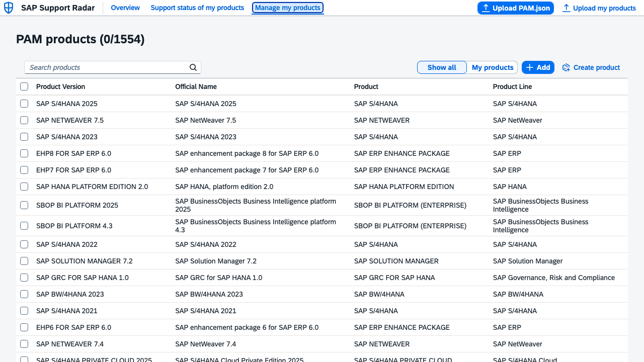Click 'SAP HANA, platform edition 2.0' cell
The width and height of the screenshot is (644, 362).
coord(224,187)
